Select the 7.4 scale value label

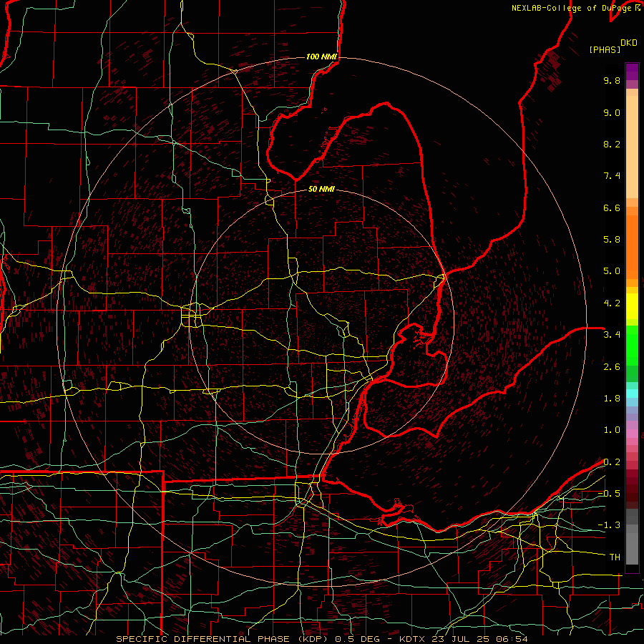[612, 176]
